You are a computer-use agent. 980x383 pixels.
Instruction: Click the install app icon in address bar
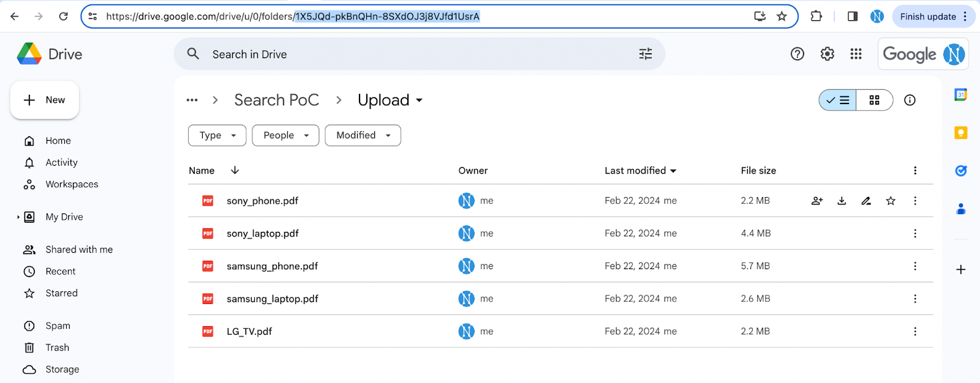(x=759, y=17)
